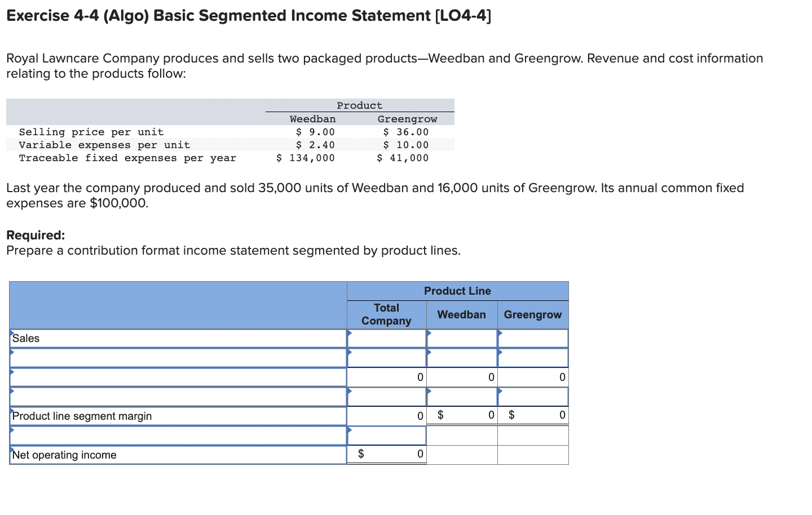
Task: Click the triangle in Weedban second-row input cell
Action: (x=429, y=353)
